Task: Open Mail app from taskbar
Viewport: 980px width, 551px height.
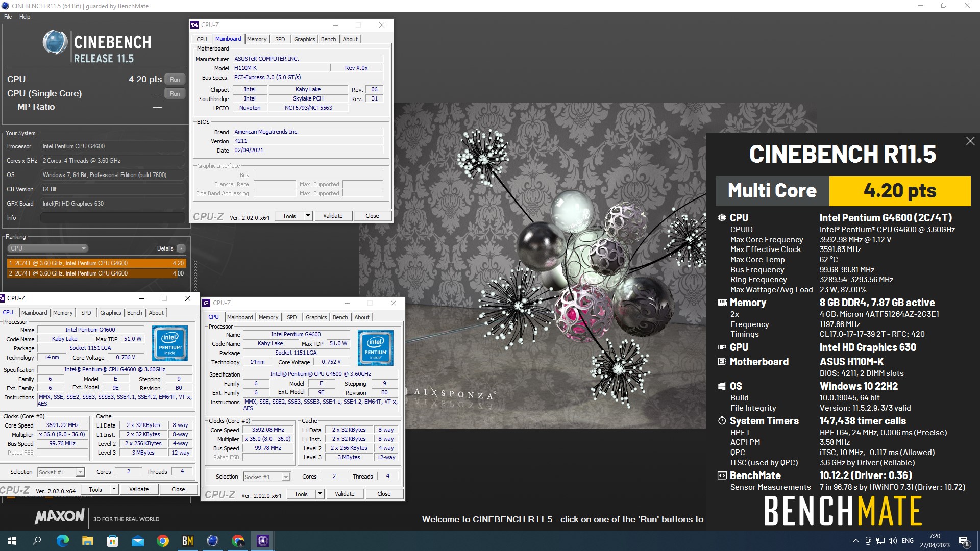Action: [x=137, y=541]
